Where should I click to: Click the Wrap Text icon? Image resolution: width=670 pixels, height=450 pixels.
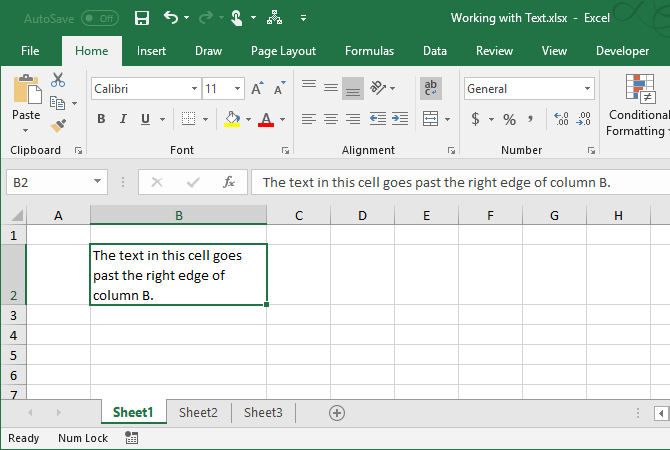pyautogui.click(x=431, y=88)
